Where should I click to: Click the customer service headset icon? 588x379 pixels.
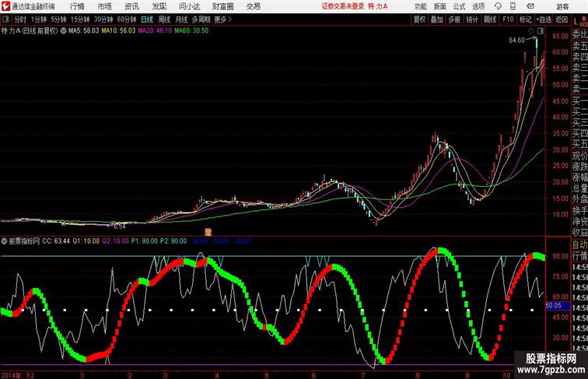498,6
